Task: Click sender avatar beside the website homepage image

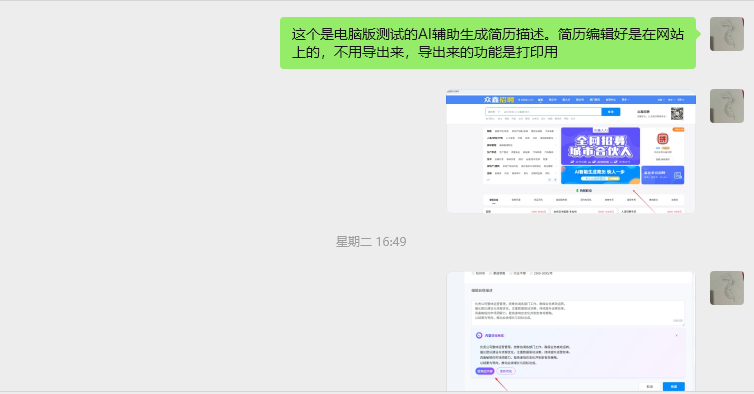Action: point(727,106)
